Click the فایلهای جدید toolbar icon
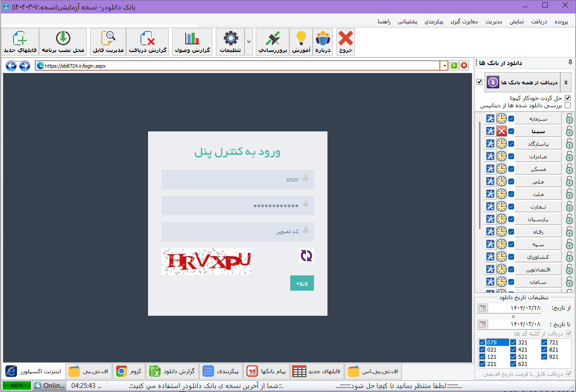 19,42
